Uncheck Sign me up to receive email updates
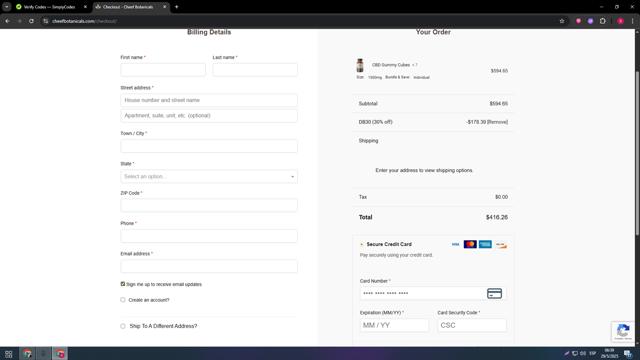The height and width of the screenshot is (360, 640). (123, 284)
